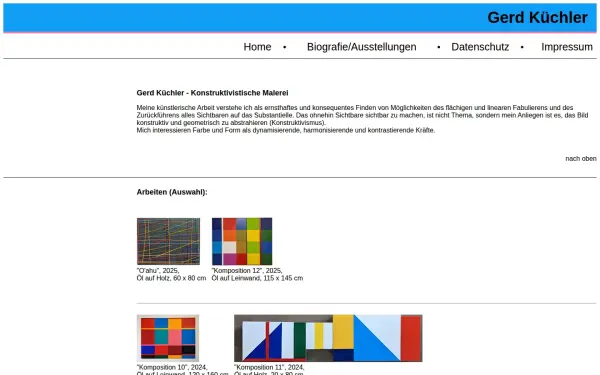600x375 pixels.
Task: Select the caption "Komposition 12", 2025
Action: pos(247,271)
